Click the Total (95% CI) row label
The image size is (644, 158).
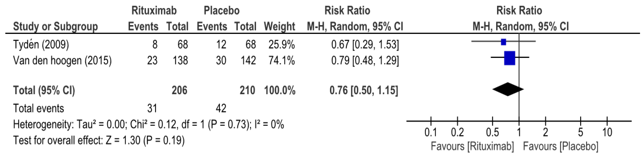(44, 90)
